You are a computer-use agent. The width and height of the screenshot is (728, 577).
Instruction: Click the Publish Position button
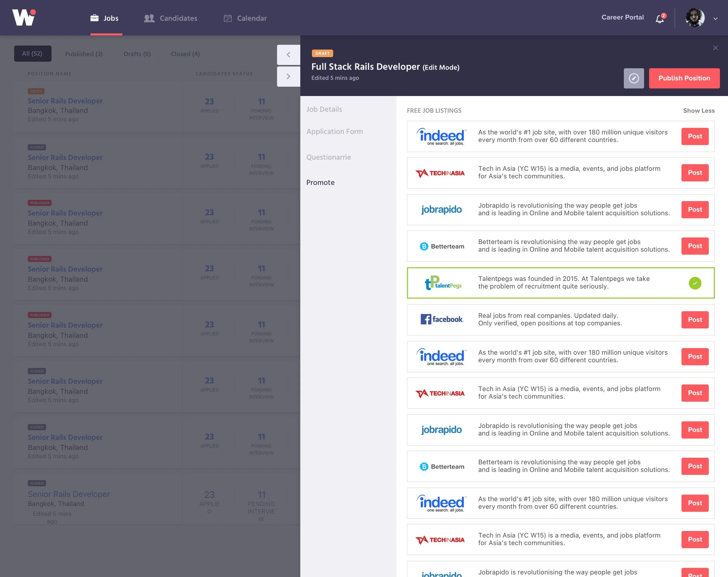(x=684, y=78)
